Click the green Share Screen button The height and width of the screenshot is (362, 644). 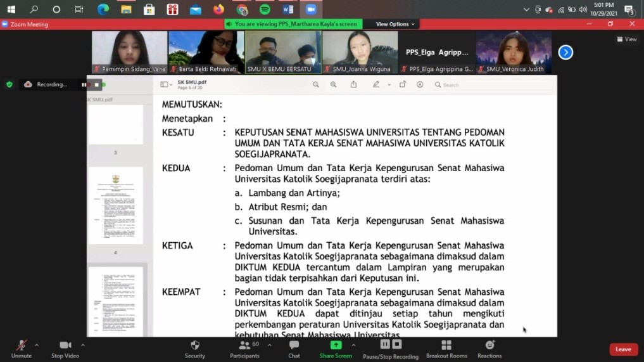(x=336, y=349)
